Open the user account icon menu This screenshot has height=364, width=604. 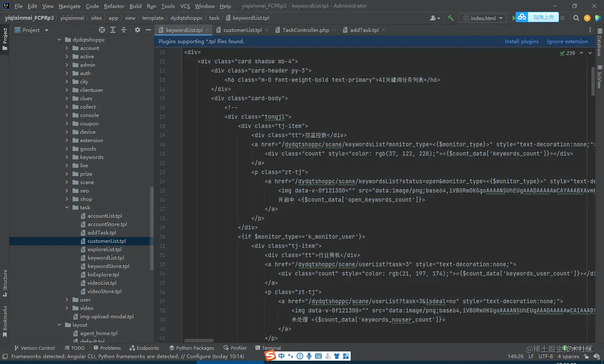(435, 18)
